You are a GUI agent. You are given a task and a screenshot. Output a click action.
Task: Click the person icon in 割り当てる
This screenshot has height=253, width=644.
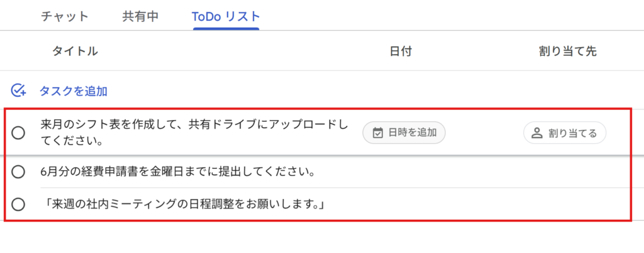click(x=537, y=133)
